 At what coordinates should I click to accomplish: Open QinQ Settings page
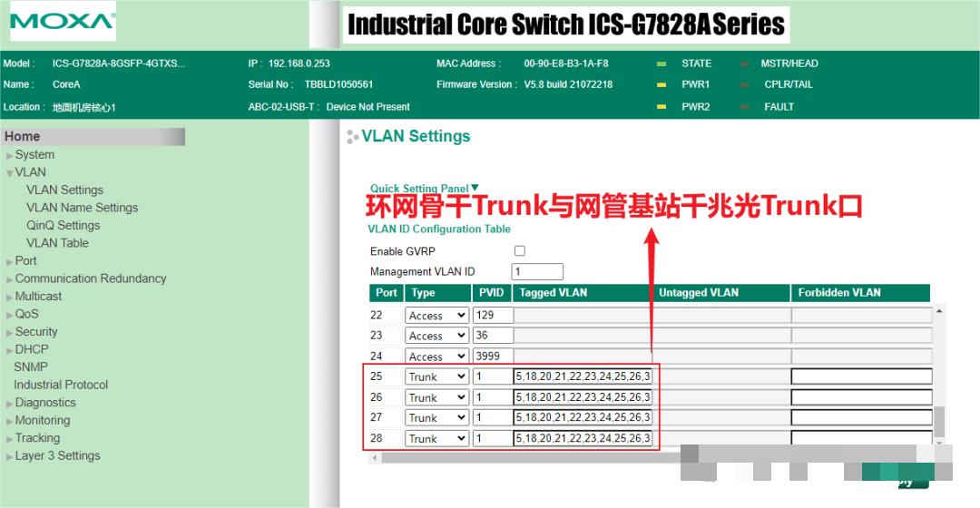(x=64, y=225)
